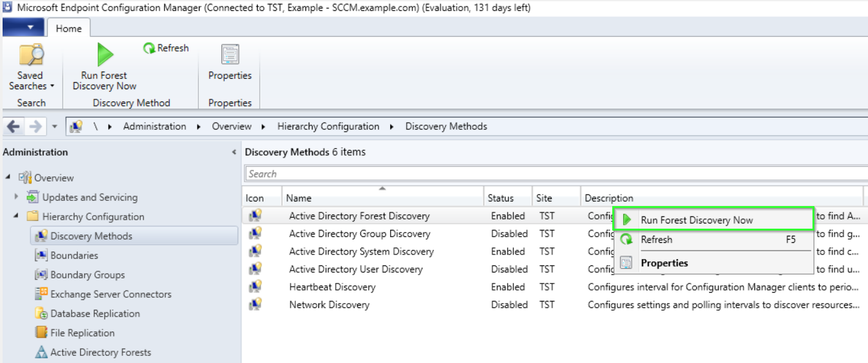Choose Run Forest Discovery Now from context menu

696,220
